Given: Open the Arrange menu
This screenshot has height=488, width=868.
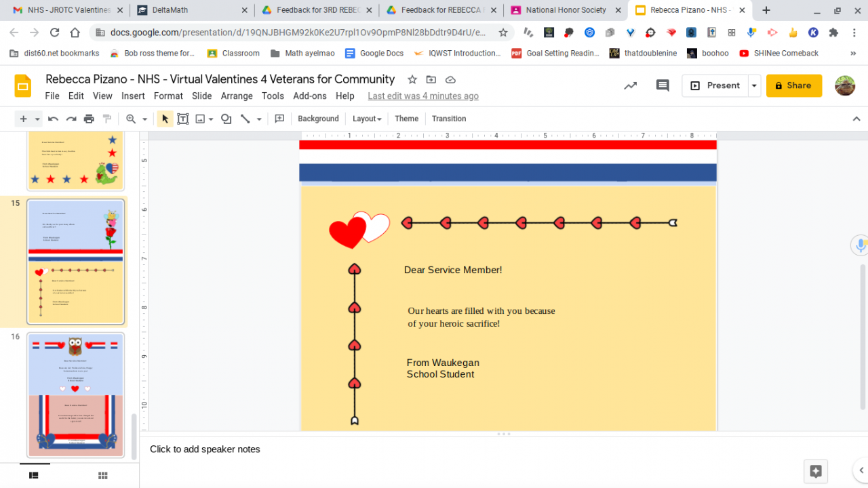Looking at the screenshot, I should [x=237, y=96].
